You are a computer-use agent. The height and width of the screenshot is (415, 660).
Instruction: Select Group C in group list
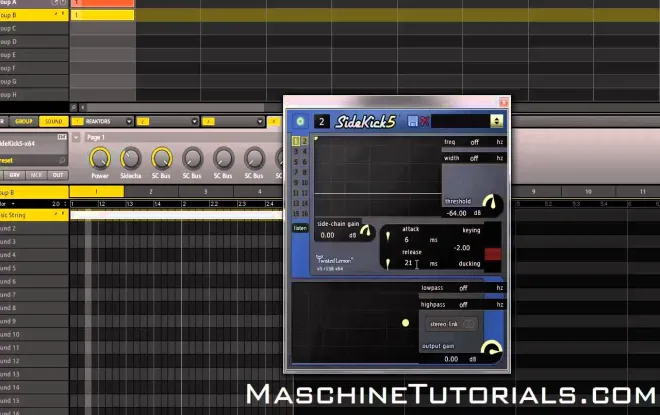[34, 28]
